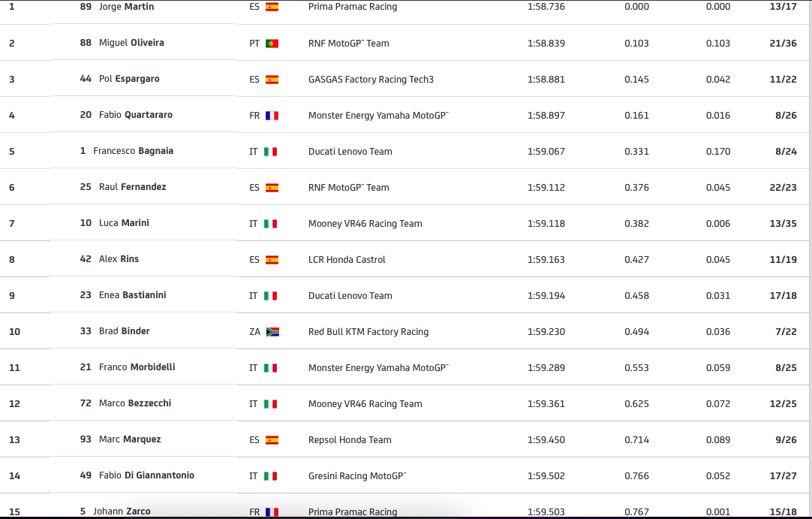
Task: Click the Spanish flag in Alex Rins' row
Action: pos(272,260)
